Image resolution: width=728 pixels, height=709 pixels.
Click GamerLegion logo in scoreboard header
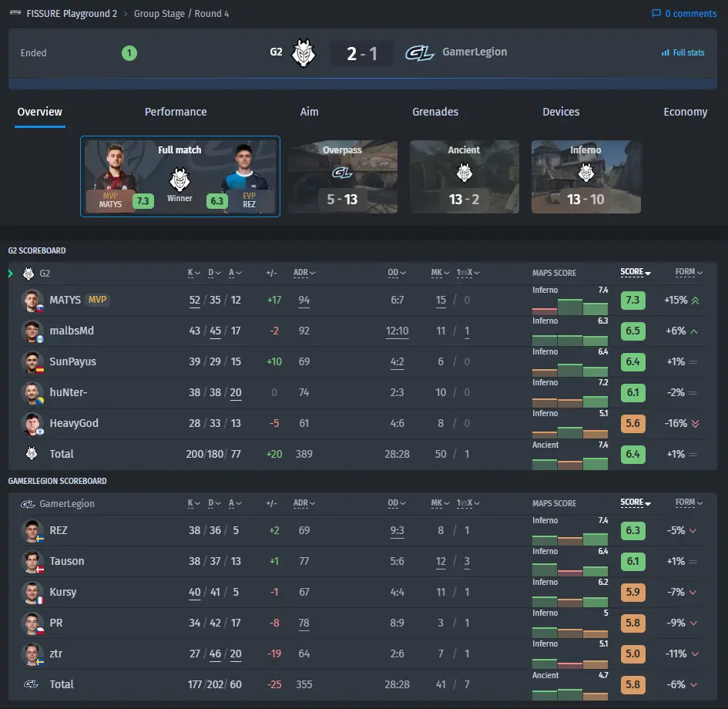pos(28,504)
